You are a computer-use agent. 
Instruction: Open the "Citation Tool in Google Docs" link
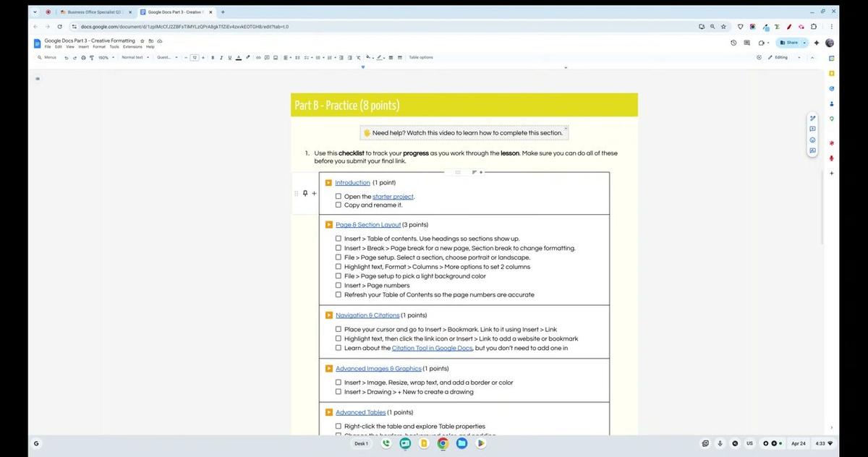click(x=432, y=348)
